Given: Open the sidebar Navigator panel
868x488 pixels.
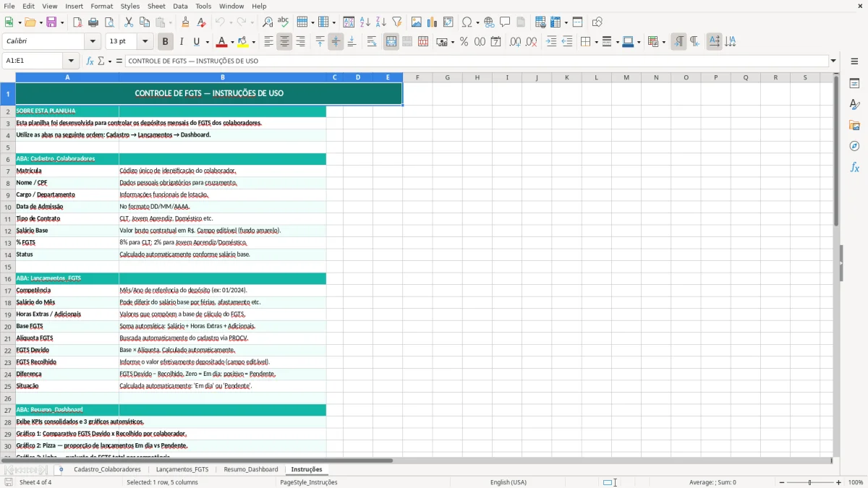Looking at the screenshot, I should [854, 146].
